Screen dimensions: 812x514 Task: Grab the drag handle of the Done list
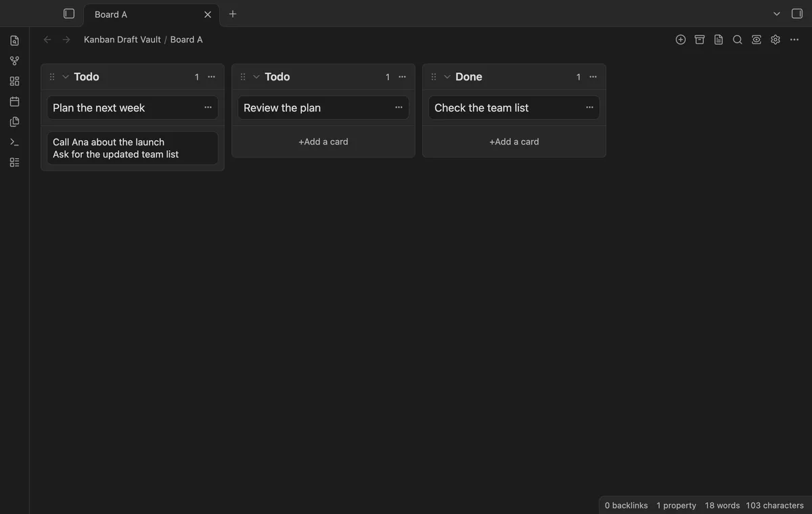point(434,77)
